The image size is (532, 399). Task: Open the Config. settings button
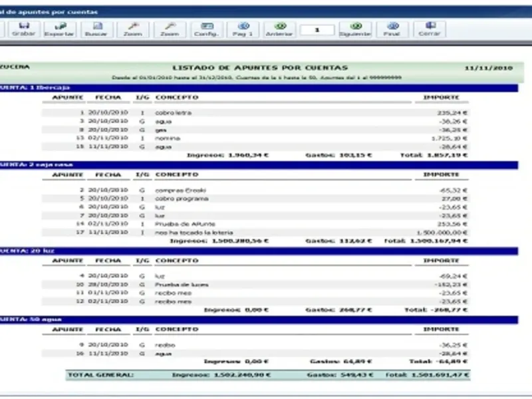(206, 29)
